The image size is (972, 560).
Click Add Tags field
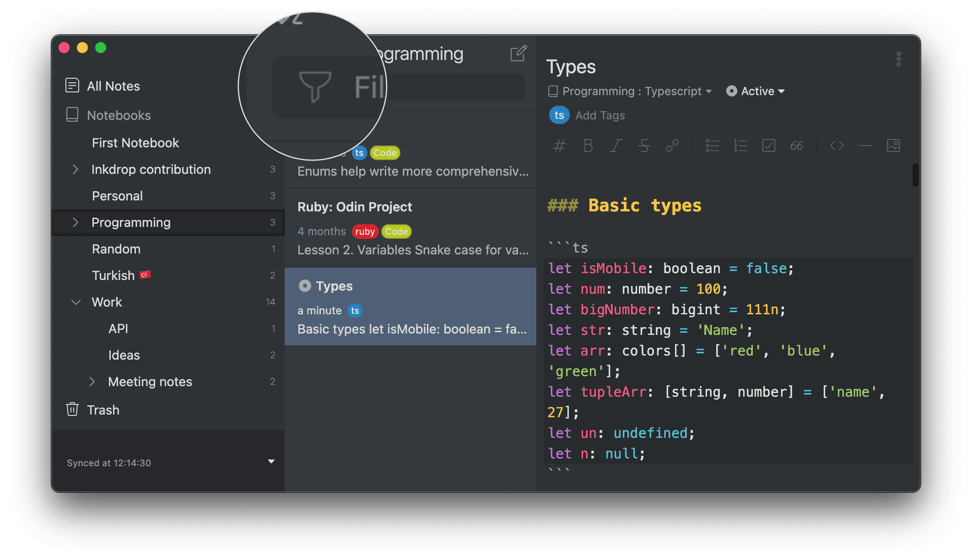pyautogui.click(x=600, y=115)
